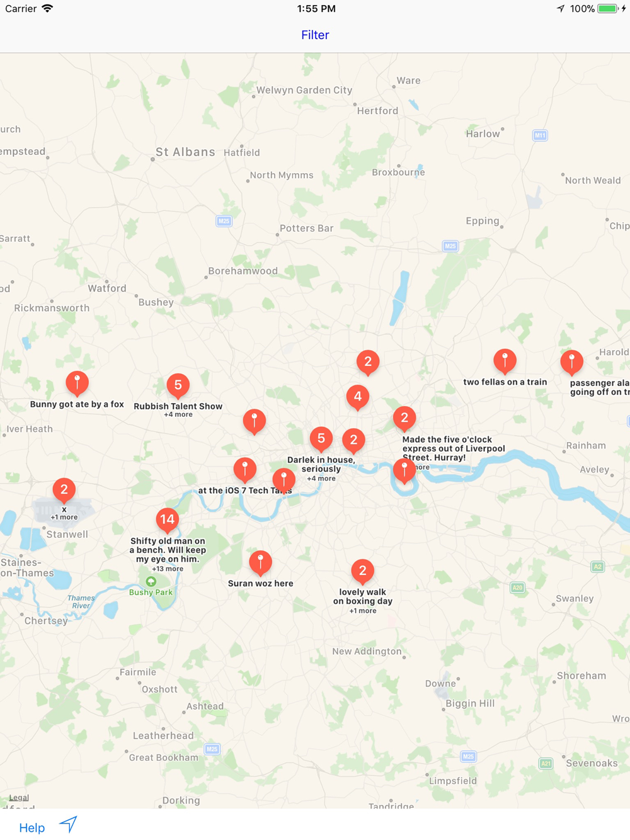Open the Rubbish Talent Show cluster of 5
Image resolution: width=630 pixels, height=840 pixels.
click(x=178, y=385)
